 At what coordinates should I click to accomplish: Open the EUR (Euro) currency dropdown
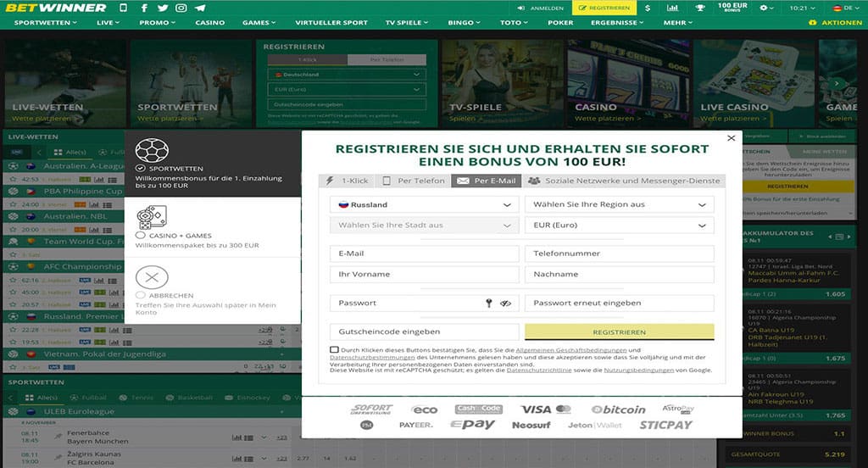coord(619,225)
